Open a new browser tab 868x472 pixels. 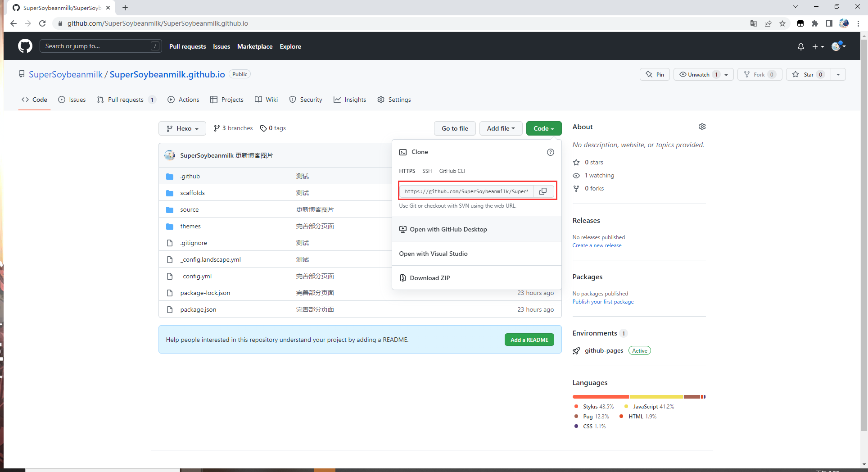coord(125,8)
